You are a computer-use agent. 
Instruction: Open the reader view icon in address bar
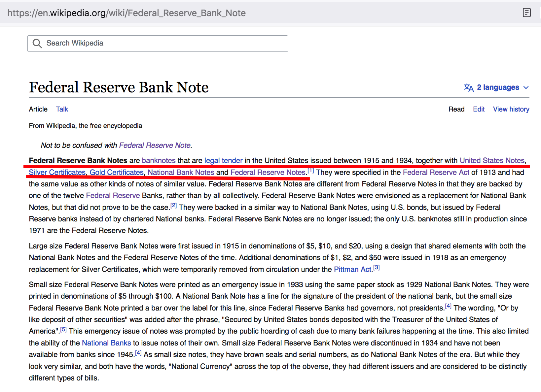527,13
